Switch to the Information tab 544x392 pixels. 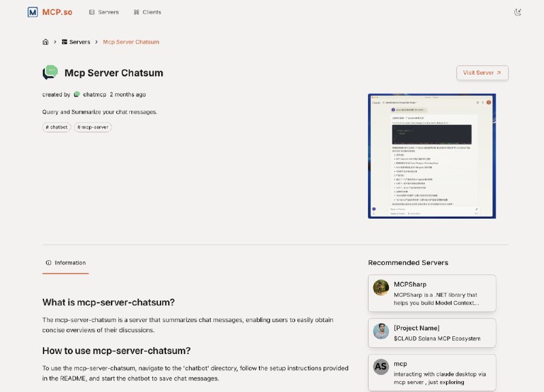(x=65, y=263)
